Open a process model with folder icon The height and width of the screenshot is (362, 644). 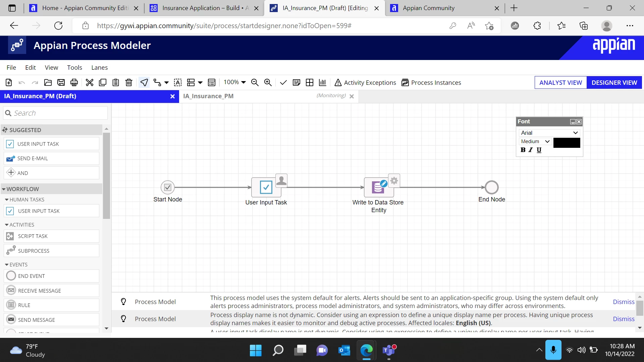point(48,82)
